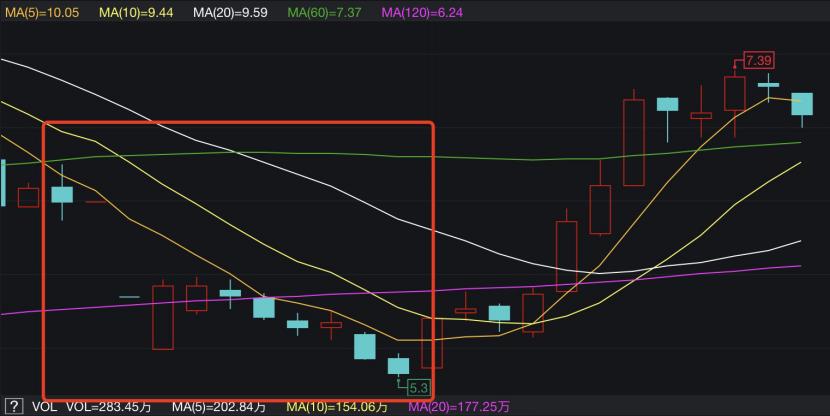Select the volume MA(20)=177.25万 label
Image resolution: width=830 pixels, height=416 pixels.
click(459, 407)
